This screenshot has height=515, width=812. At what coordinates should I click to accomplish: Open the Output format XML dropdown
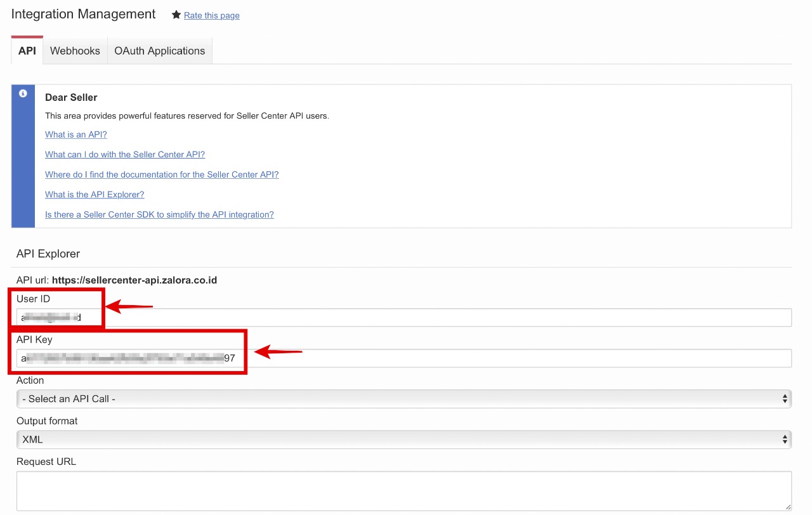pyautogui.click(x=403, y=440)
